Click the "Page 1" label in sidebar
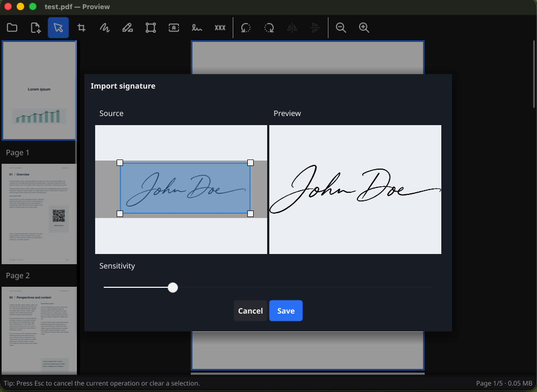This screenshot has width=537, height=392. (17, 153)
